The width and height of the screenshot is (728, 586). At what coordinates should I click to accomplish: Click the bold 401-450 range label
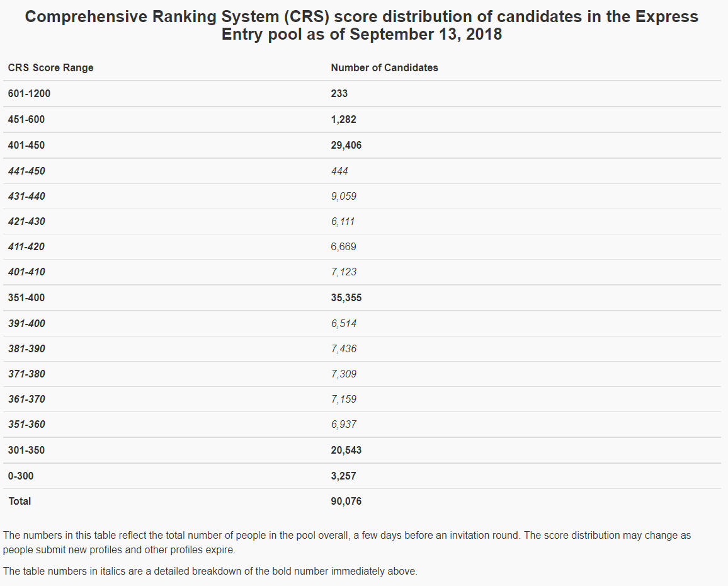pyautogui.click(x=26, y=145)
